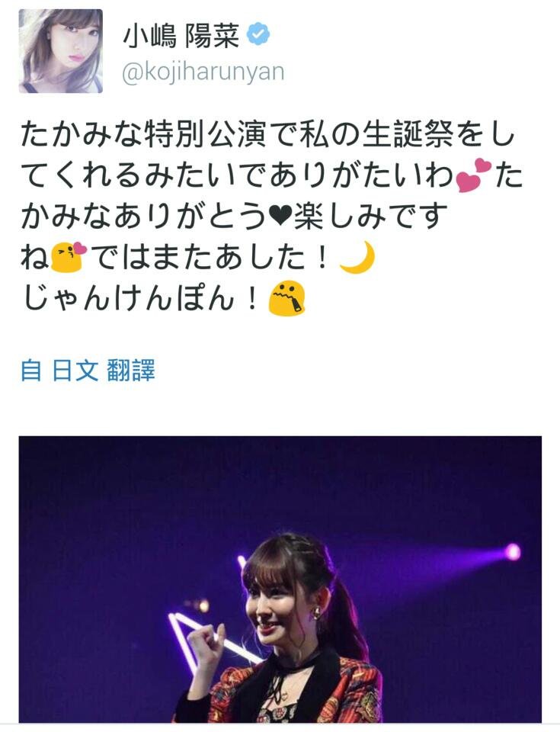Open the display name 小嶋 陽菜
Viewport: 560px width, 732px height.
click(181, 34)
